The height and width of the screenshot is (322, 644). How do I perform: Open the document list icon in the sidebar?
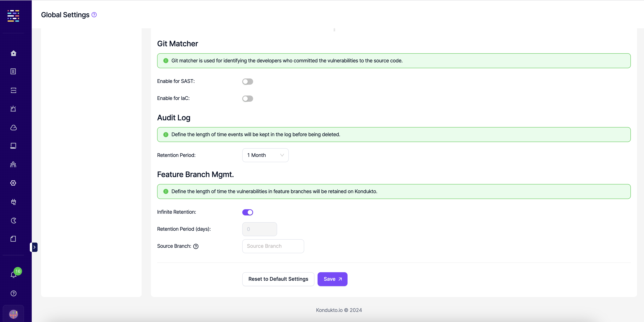point(13,71)
